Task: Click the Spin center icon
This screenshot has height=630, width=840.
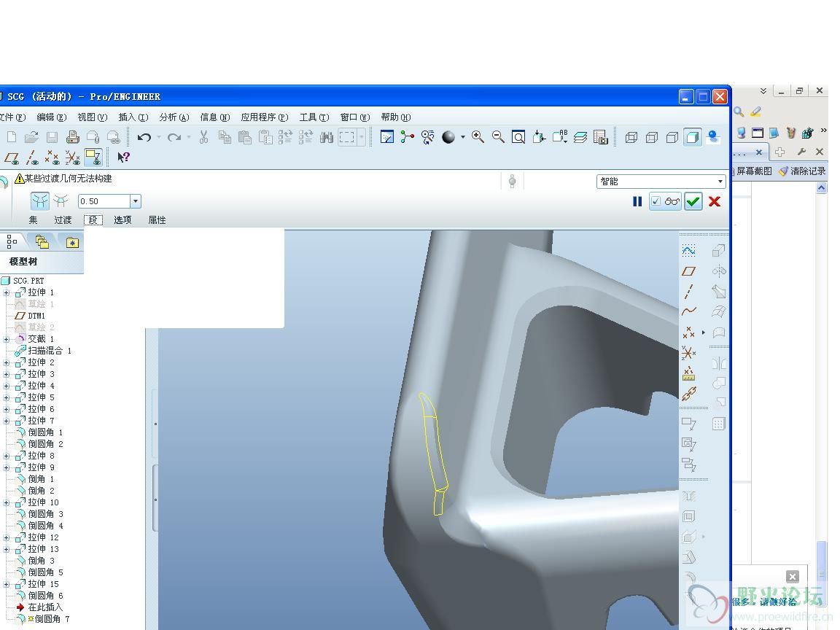Action: pos(407,137)
